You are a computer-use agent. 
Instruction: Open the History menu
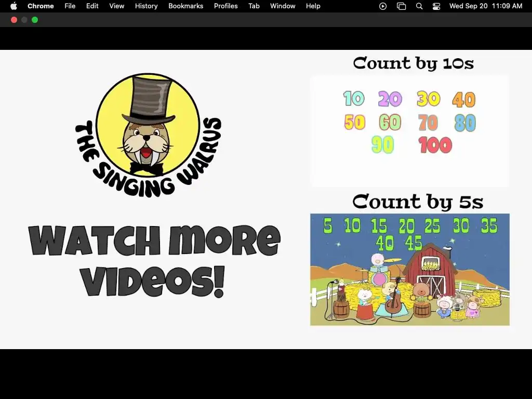[x=146, y=6]
